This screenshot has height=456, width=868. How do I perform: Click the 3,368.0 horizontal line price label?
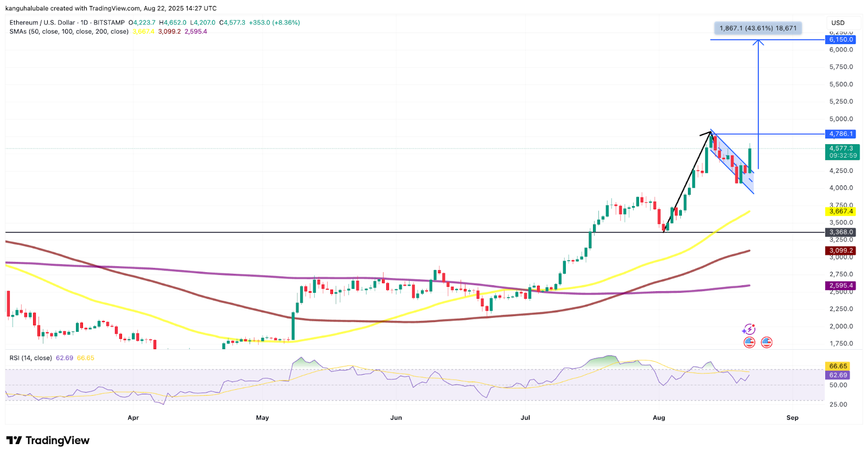(x=840, y=232)
